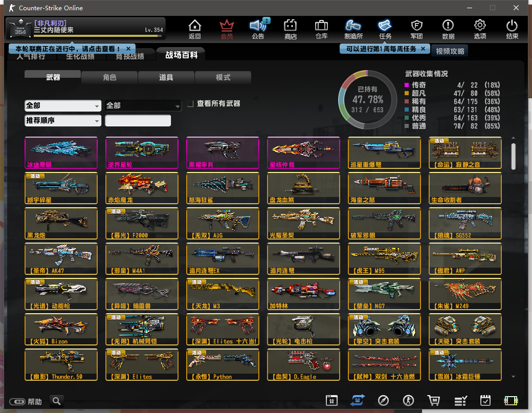
Task: Check the 查看所有武器 checkbox
Action: (190, 104)
